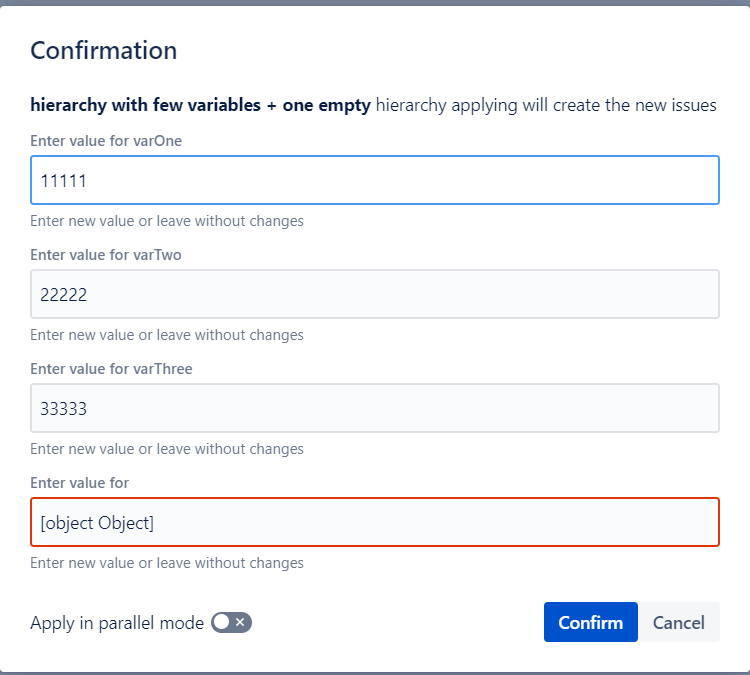Click the X icon inside the parallel toggle
Screen dimensions: 750x675
pos(240,622)
